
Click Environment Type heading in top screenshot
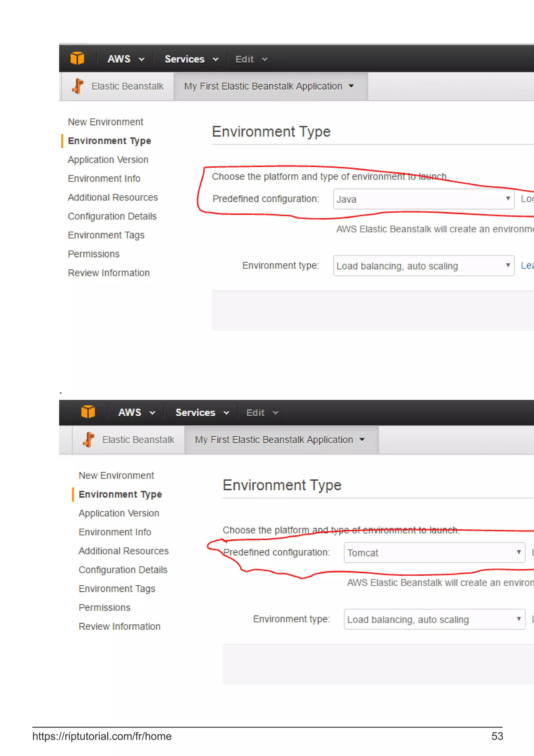coord(271,132)
